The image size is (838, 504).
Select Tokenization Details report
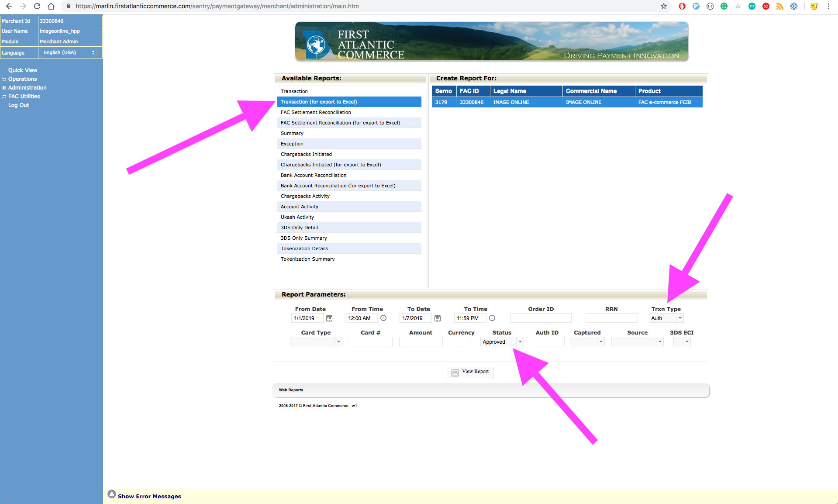[349, 249]
